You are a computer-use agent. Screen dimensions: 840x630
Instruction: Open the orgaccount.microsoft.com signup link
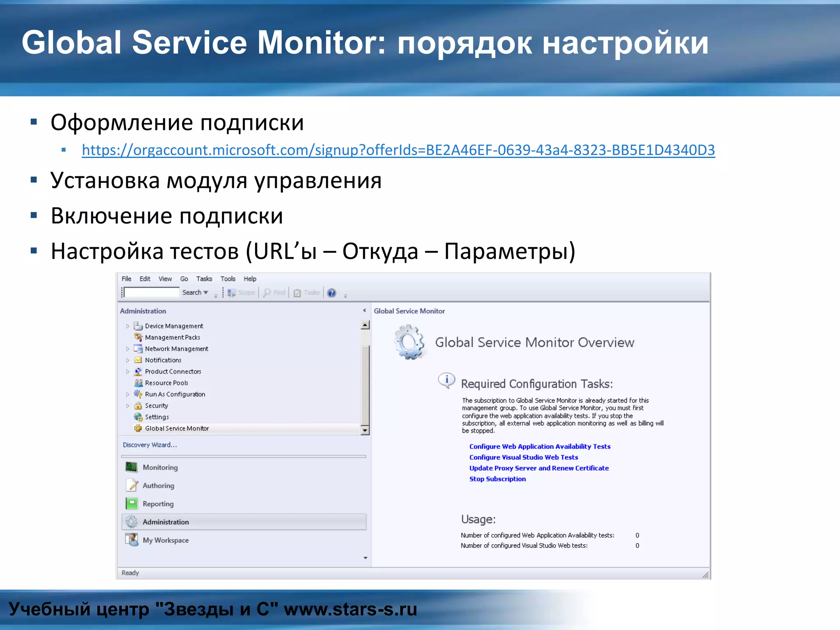tap(398, 150)
